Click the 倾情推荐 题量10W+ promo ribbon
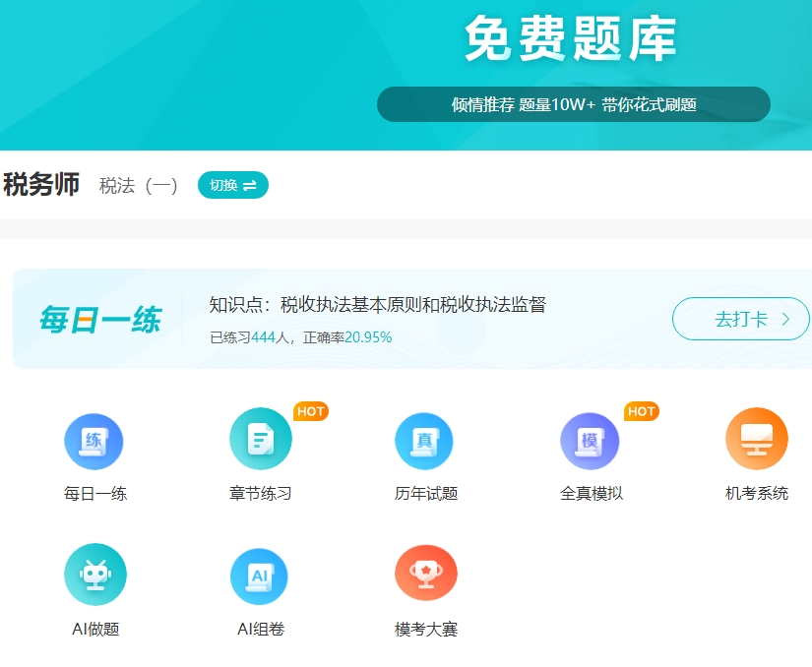Viewport: 812px width, 667px height. point(573,104)
